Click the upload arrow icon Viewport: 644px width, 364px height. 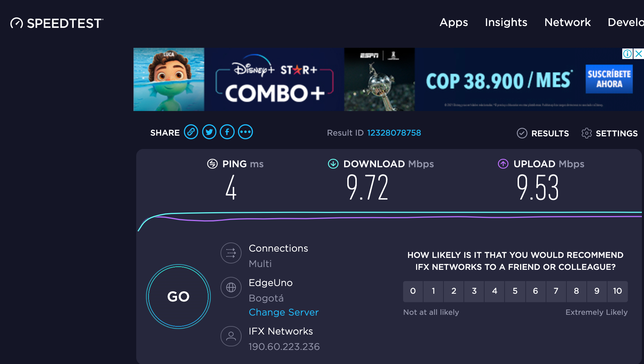pos(503,164)
